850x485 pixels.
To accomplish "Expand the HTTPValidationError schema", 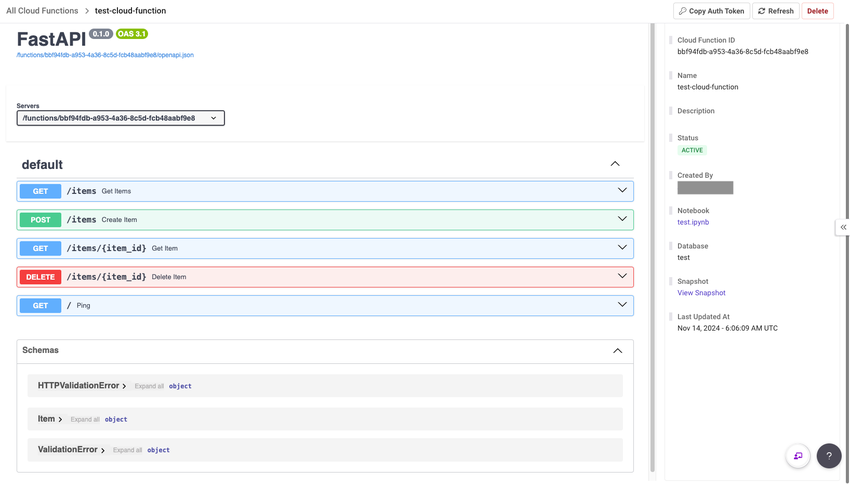I will 82,386.
